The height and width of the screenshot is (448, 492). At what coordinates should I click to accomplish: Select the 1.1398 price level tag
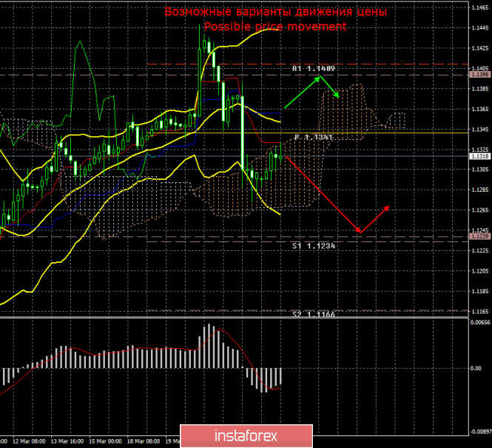pyautogui.click(x=478, y=75)
